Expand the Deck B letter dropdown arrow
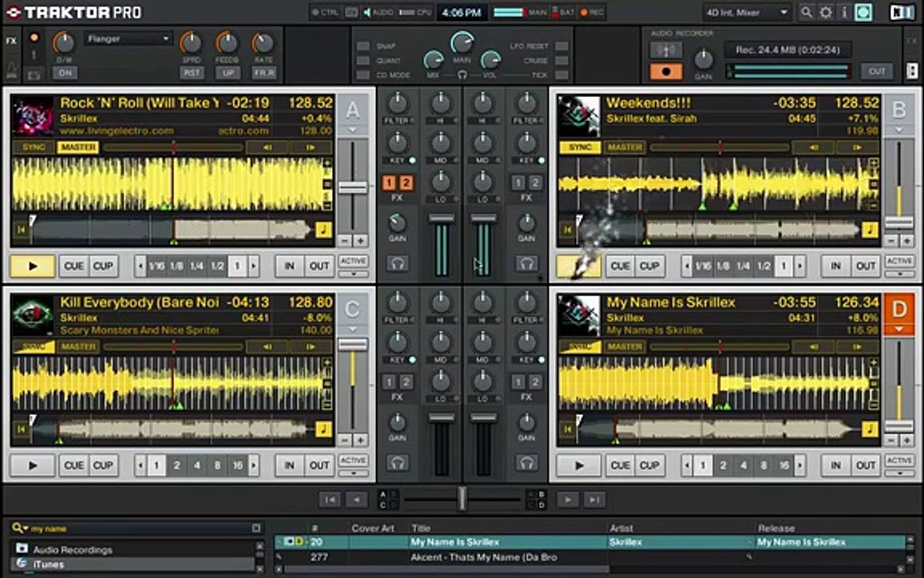This screenshot has height=578, width=924. click(x=898, y=130)
